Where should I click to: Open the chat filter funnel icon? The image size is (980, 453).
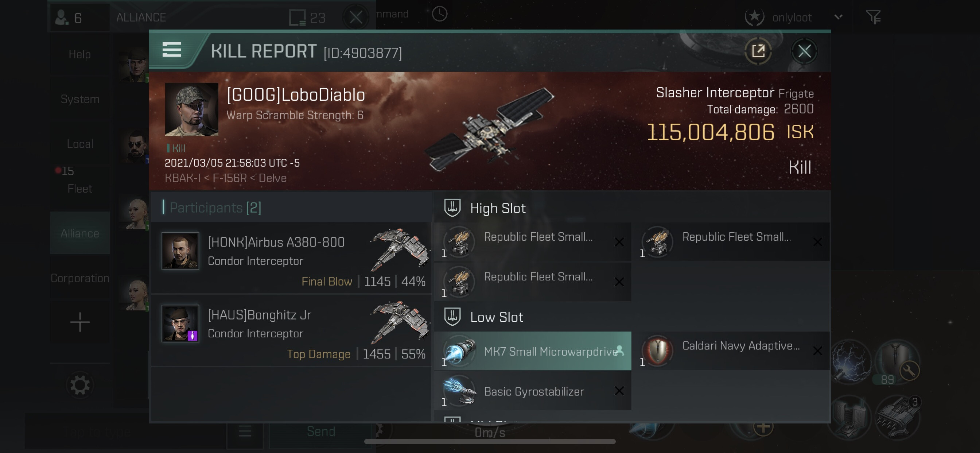coord(873,17)
